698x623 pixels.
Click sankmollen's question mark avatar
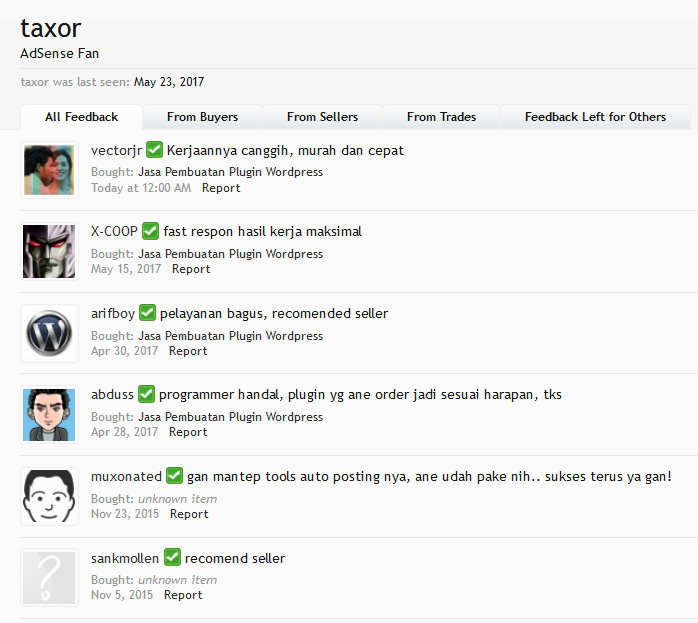(x=49, y=578)
